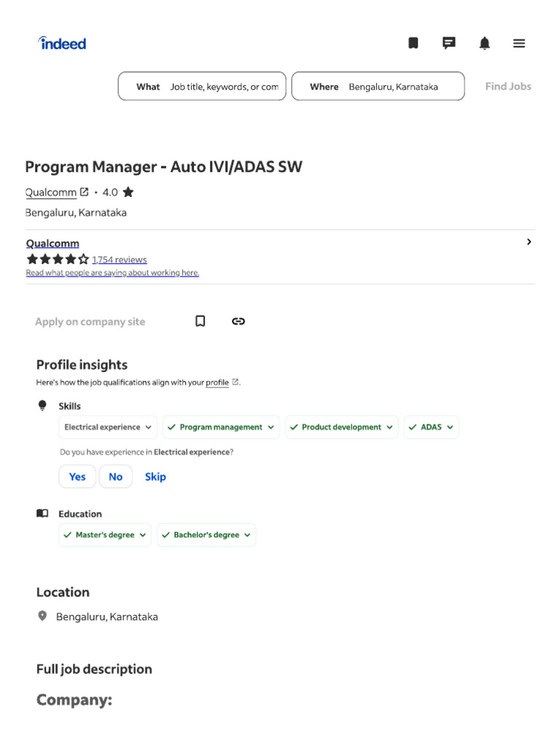This screenshot has height=747, width=560.
Task: Click the 'Profile insights' heading
Action: click(x=82, y=365)
